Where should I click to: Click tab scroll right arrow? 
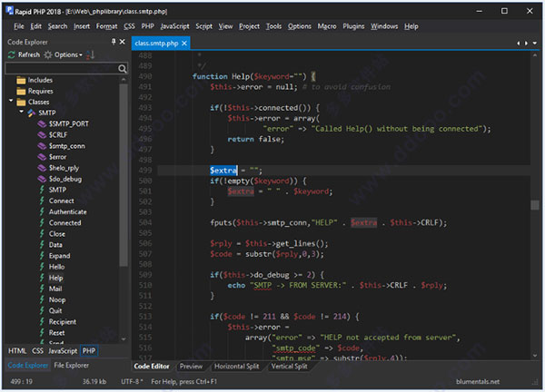click(x=526, y=43)
